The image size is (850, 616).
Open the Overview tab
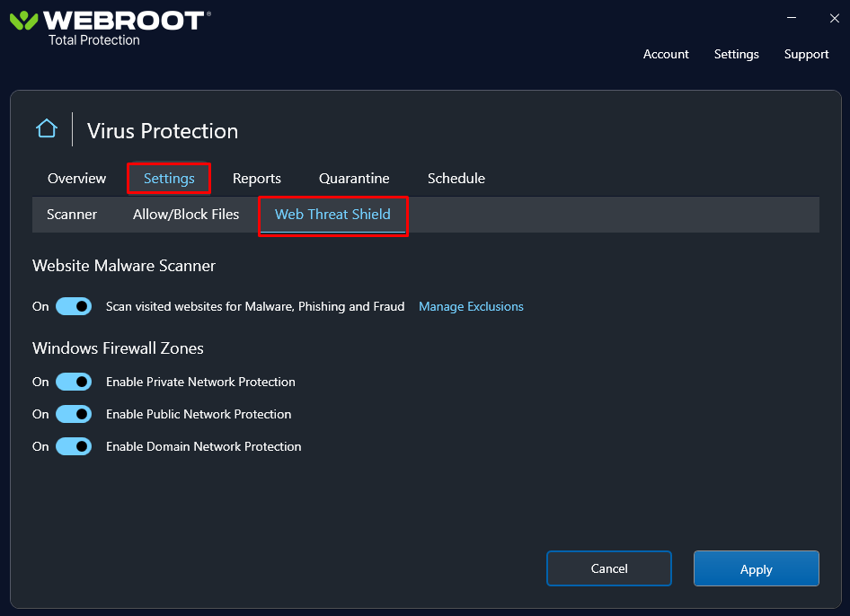tap(77, 178)
